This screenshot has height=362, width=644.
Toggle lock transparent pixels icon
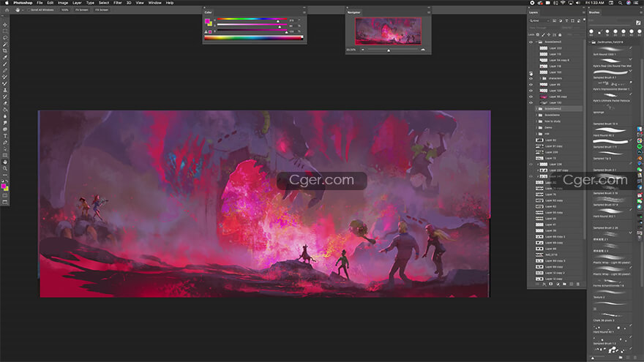point(538,35)
